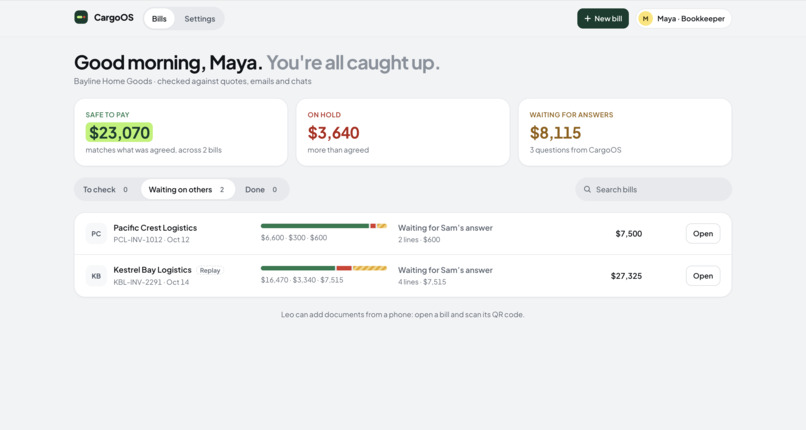Click breakdown text $16,470 · $3,340 · $7,515
Image resolution: width=806 pixels, height=430 pixels.
point(302,280)
